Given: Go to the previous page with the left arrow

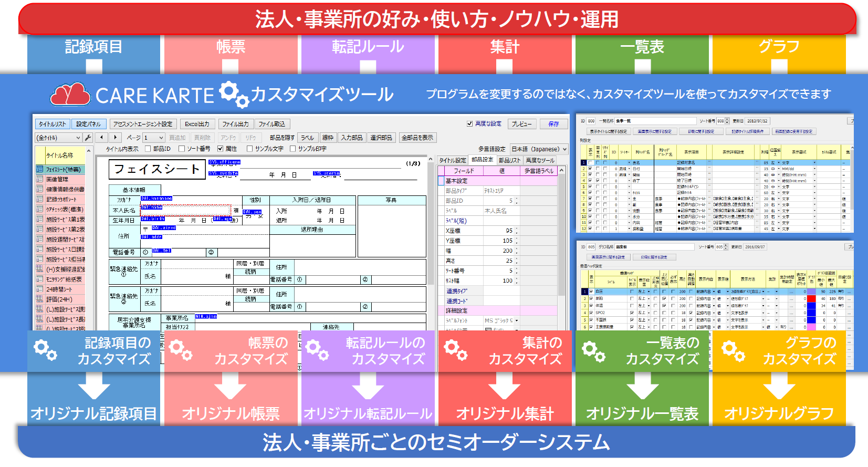Looking at the screenshot, I should click(102, 138).
